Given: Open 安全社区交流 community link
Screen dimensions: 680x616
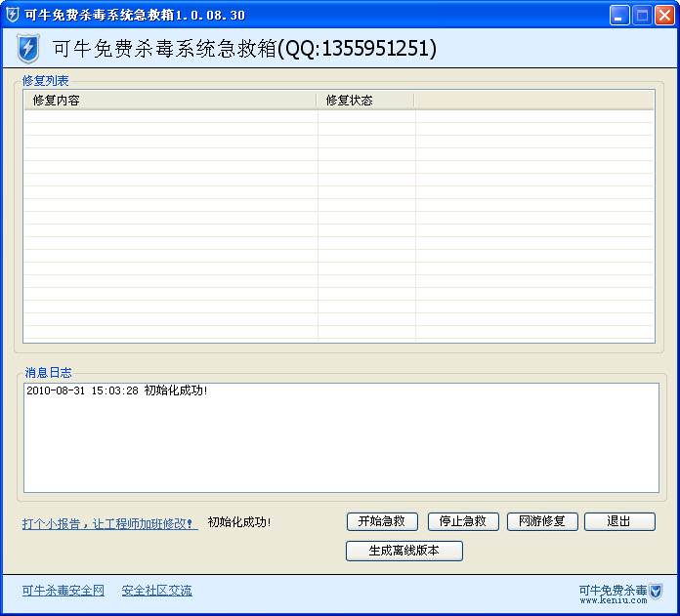Looking at the screenshot, I should pos(156,591).
